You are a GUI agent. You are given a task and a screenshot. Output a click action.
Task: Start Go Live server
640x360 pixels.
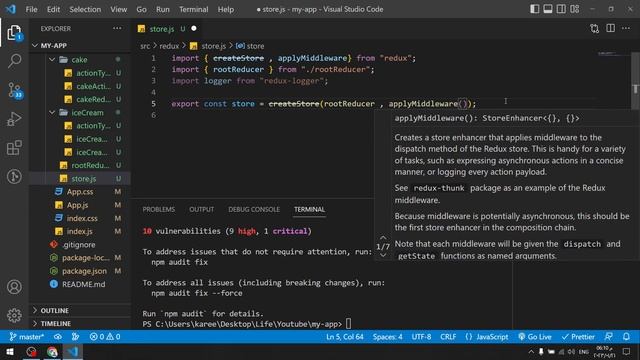tap(535, 337)
